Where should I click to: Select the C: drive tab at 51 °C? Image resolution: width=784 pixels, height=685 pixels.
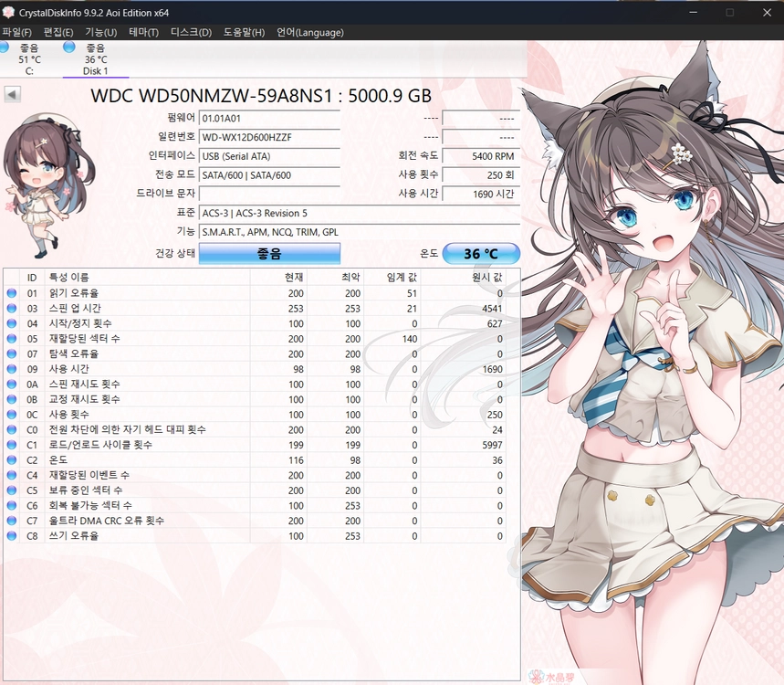[x=29, y=59]
